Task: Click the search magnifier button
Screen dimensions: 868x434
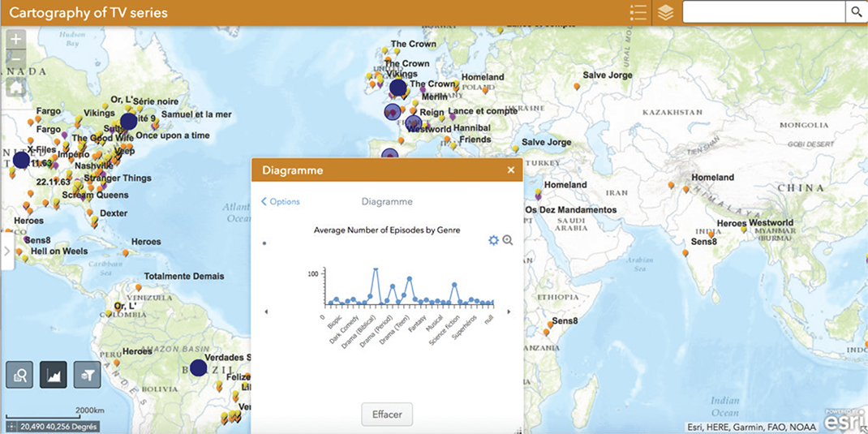Action: pyautogui.click(x=855, y=12)
